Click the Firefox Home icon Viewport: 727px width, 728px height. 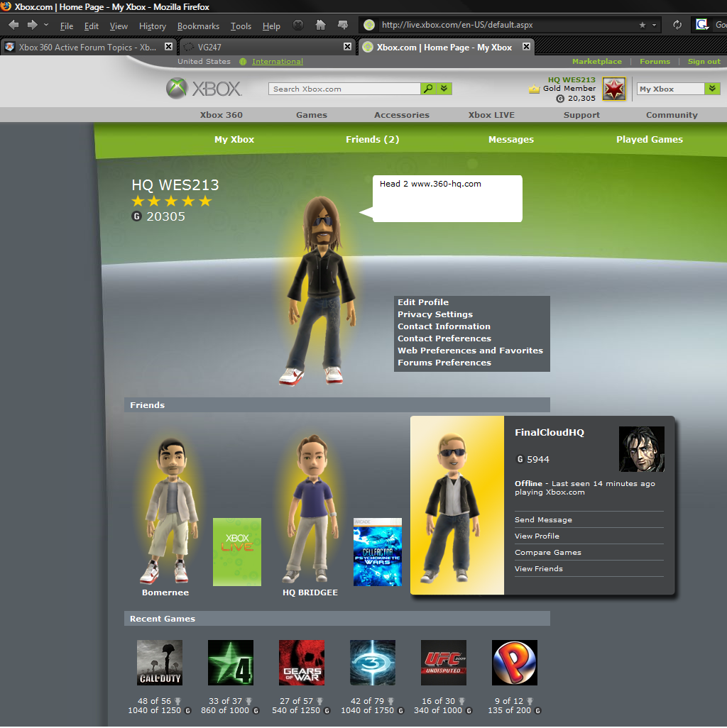coord(320,25)
